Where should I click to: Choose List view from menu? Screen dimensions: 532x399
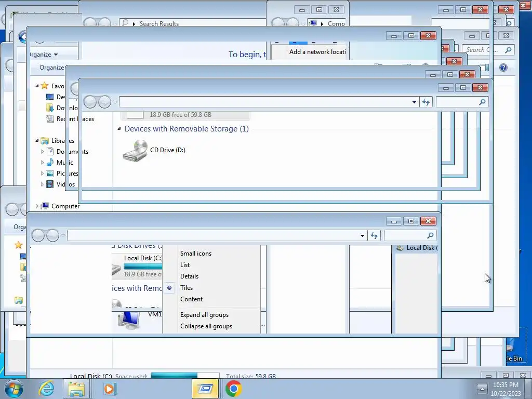(x=185, y=265)
